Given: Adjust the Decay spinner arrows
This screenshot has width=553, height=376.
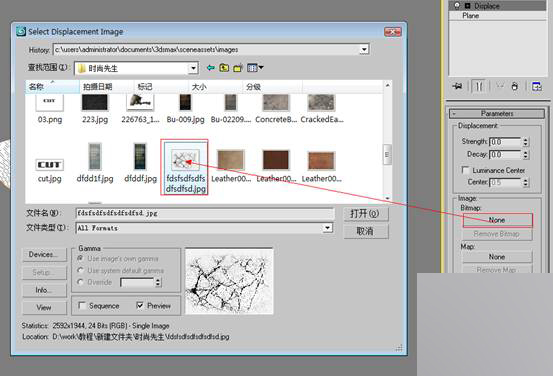Looking at the screenshot, I should [x=525, y=155].
